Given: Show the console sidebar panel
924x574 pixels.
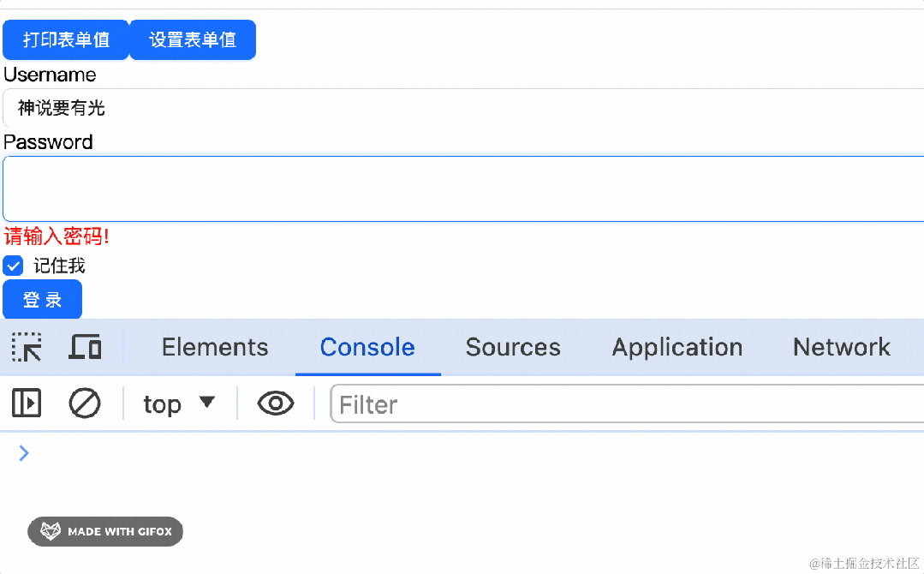Looking at the screenshot, I should click(x=27, y=404).
